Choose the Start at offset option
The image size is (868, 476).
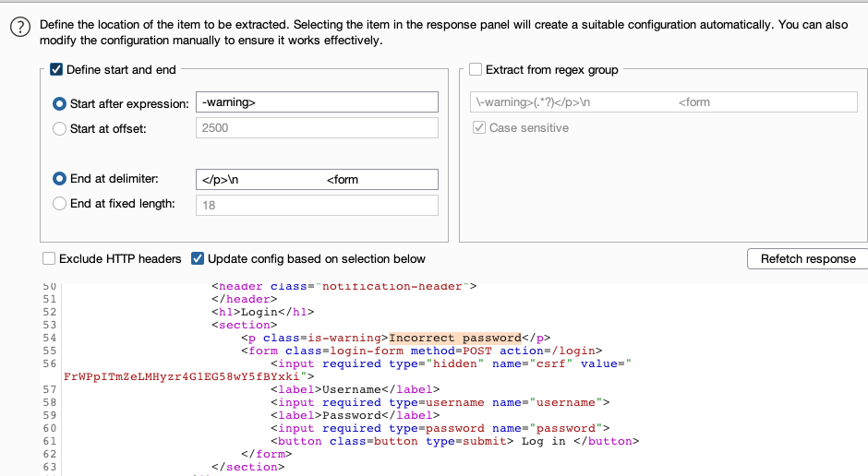tap(60, 128)
